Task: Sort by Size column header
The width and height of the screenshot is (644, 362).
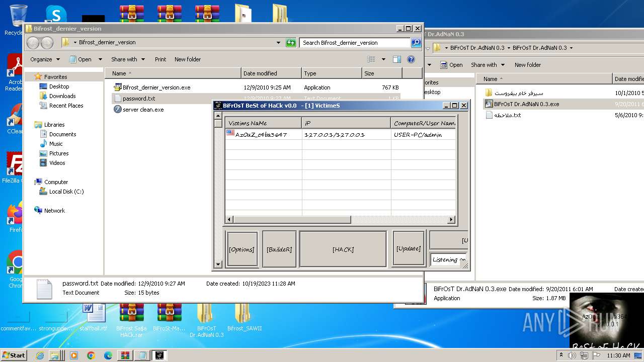Action: [382, 73]
